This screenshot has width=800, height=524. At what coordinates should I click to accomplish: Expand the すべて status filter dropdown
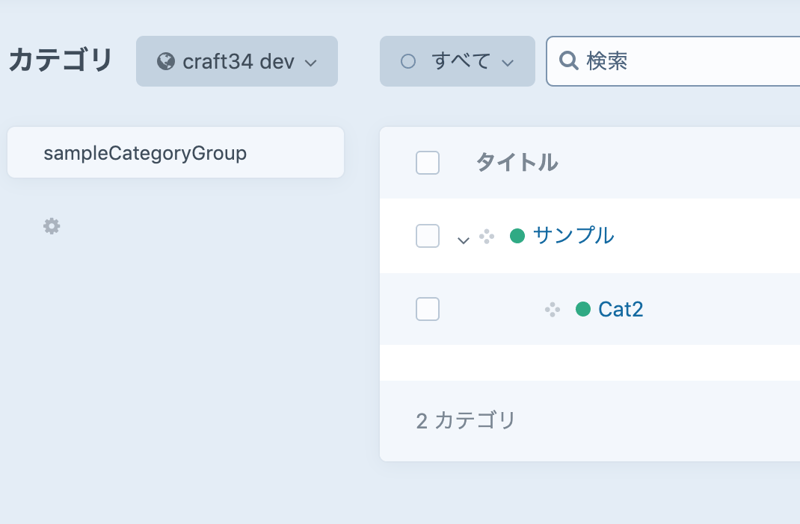[507, 63]
